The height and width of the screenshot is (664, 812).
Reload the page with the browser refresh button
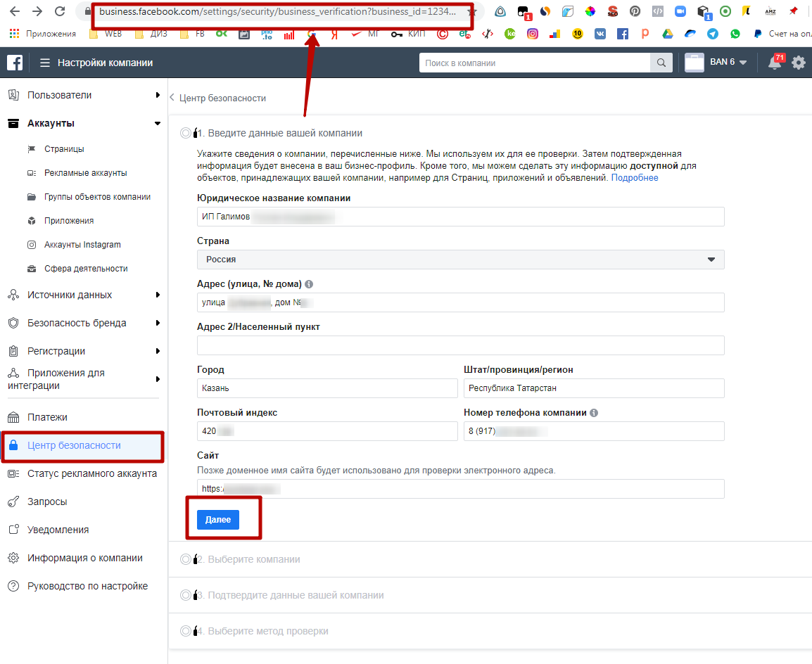pos(60,11)
